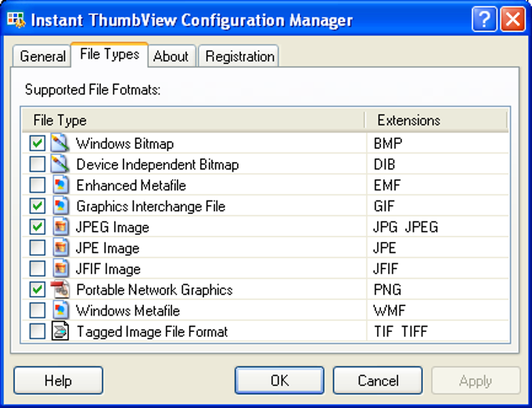Switch to the General tab
This screenshot has height=408, width=532.
(42, 56)
